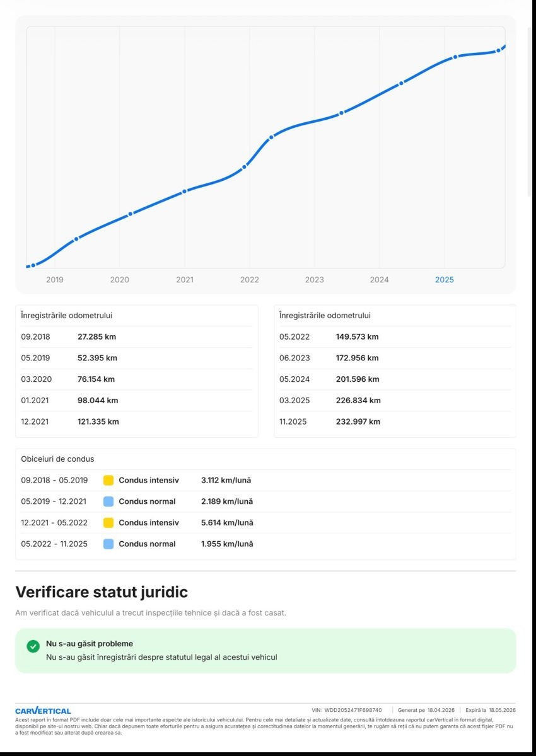This screenshot has width=536, height=756.
Task: Select the 76.154 km odometer reading
Action: [x=96, y=379]
